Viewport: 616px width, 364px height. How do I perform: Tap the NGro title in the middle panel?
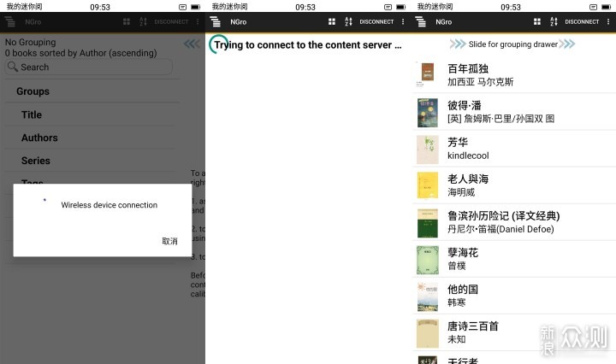[238, 22]
